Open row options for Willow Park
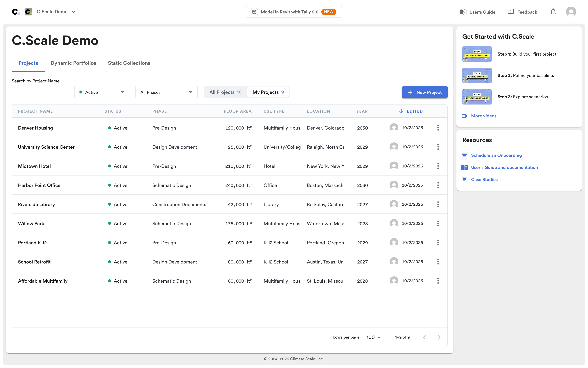This screenshot has height=368, width=588. [x=438, y=223]
